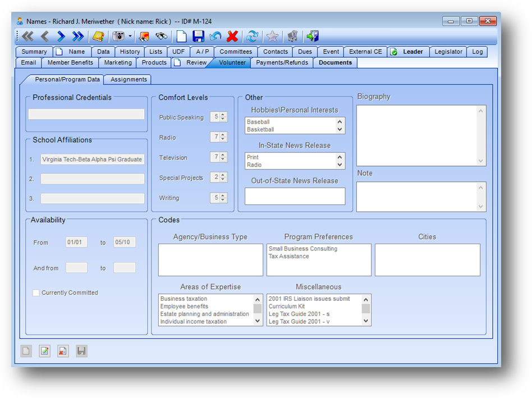Create a new record with blank page icon
532x398 pixels.
[181, 36]
